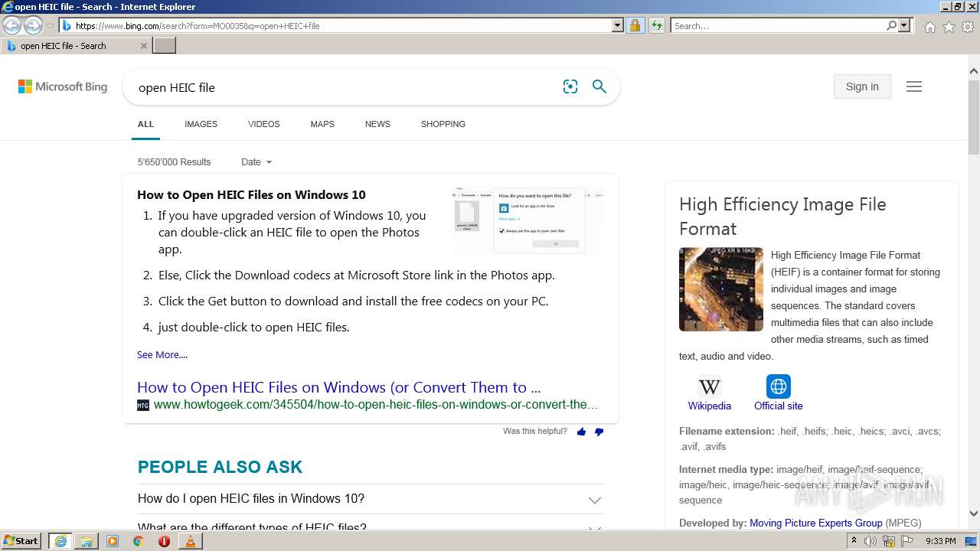
Task: Click the Windows Start button
Action: click(21, 541)
